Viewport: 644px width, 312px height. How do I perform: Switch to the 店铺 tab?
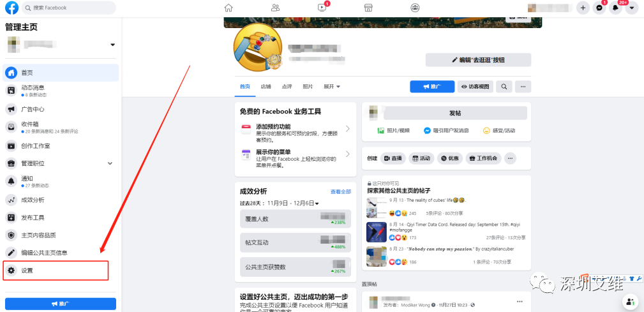click(266, 87)
